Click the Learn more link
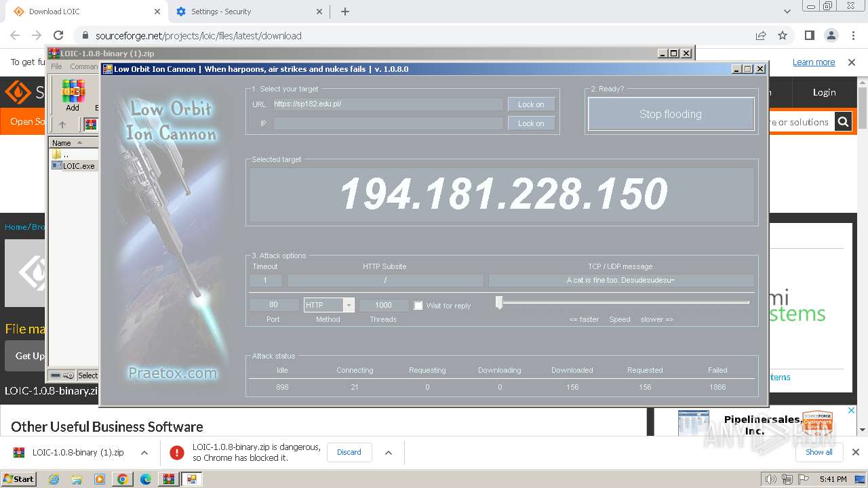The image size is (868, 488). [x=814, y=62]
